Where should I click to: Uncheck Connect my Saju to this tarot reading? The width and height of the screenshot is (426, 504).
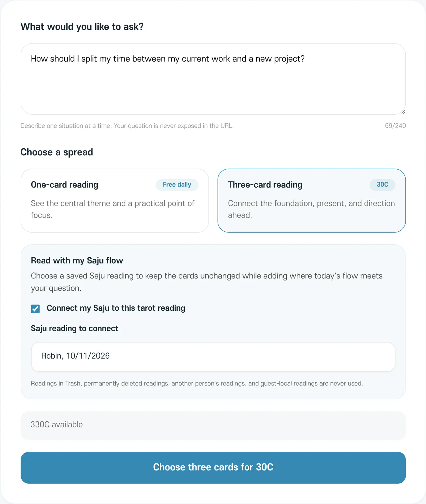click(35, 309)
